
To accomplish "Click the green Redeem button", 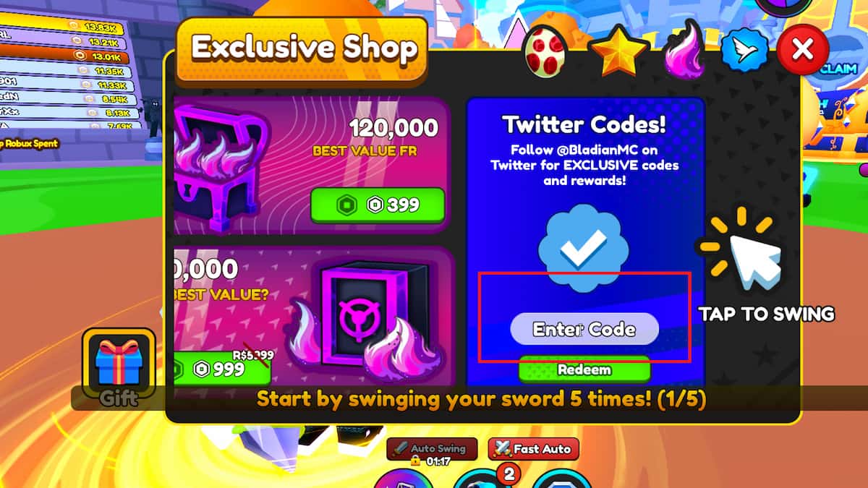I will coord(584,369).
